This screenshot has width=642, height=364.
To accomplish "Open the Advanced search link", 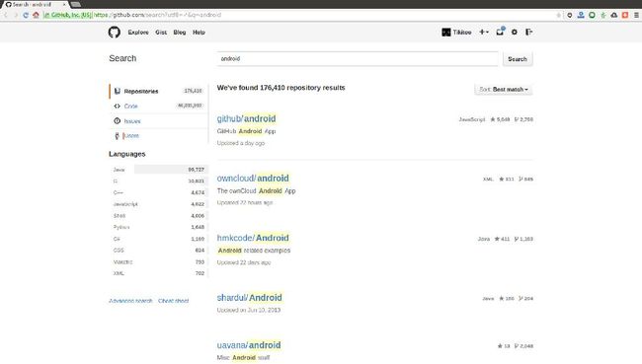I will [130, 301].
